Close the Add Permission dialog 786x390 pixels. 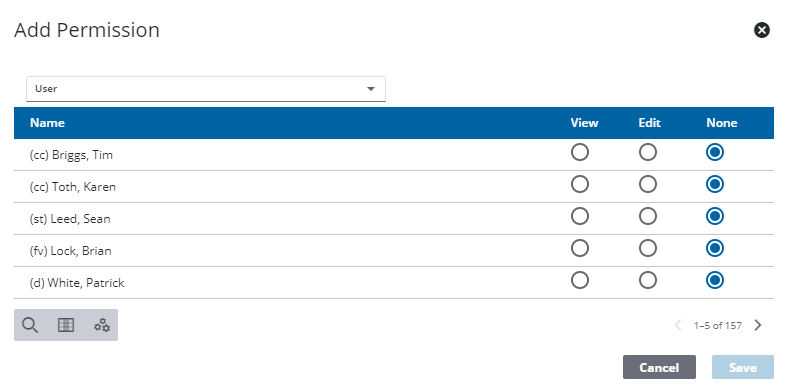[761, 30]
